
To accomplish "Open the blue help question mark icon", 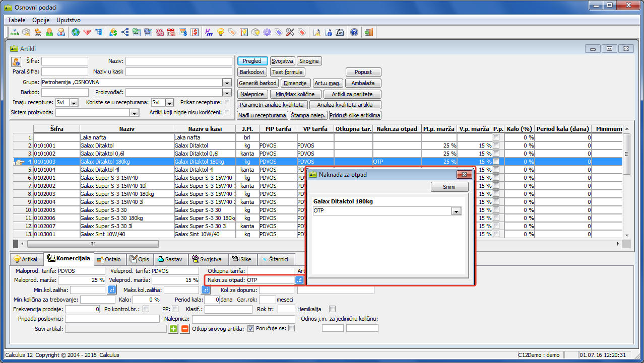I will coord(354,32).
